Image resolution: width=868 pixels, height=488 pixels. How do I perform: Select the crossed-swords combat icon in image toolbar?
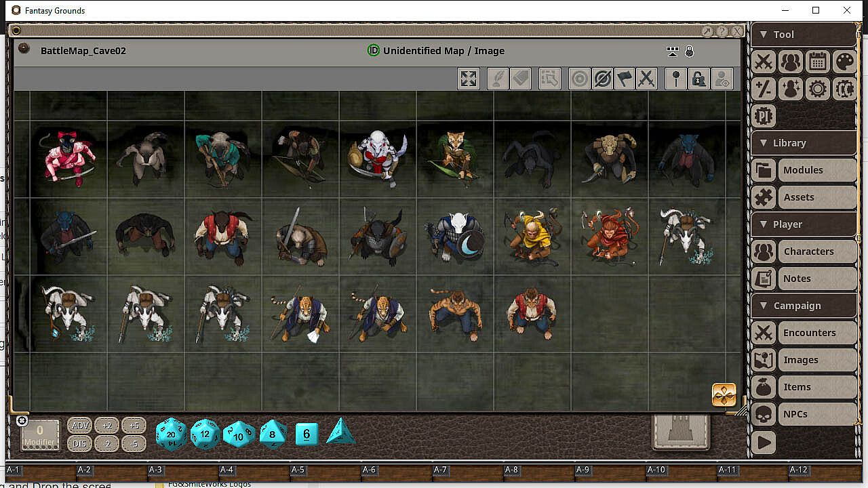point(647,79)
